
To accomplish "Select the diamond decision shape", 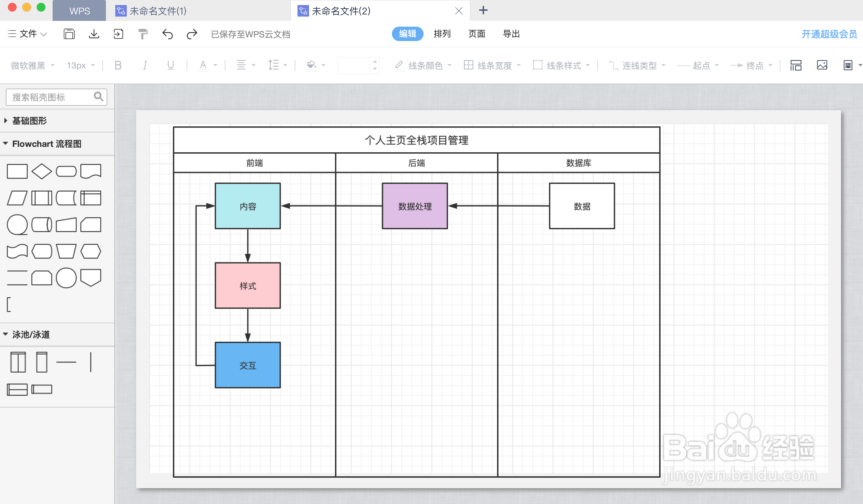I will tap(42, 171).
